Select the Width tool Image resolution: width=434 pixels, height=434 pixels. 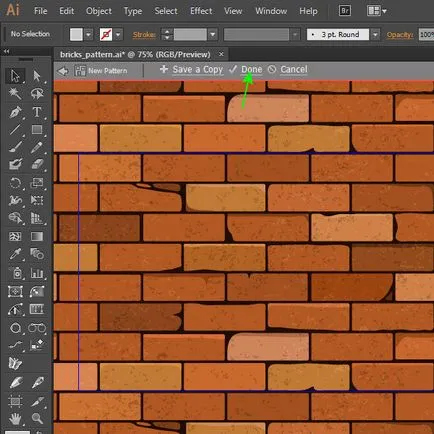[15, 200]
